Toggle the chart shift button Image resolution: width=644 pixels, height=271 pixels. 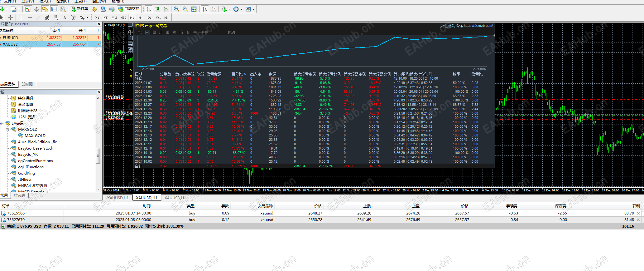(214, 9)
